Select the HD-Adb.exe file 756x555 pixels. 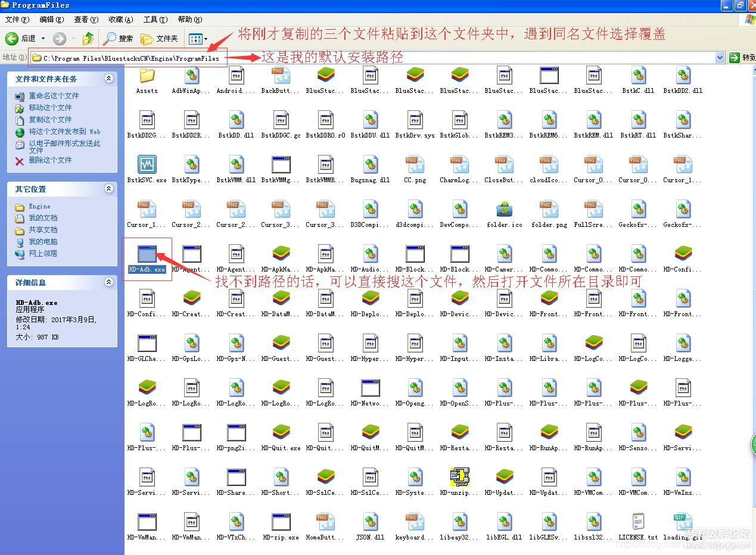coord(147,258)
